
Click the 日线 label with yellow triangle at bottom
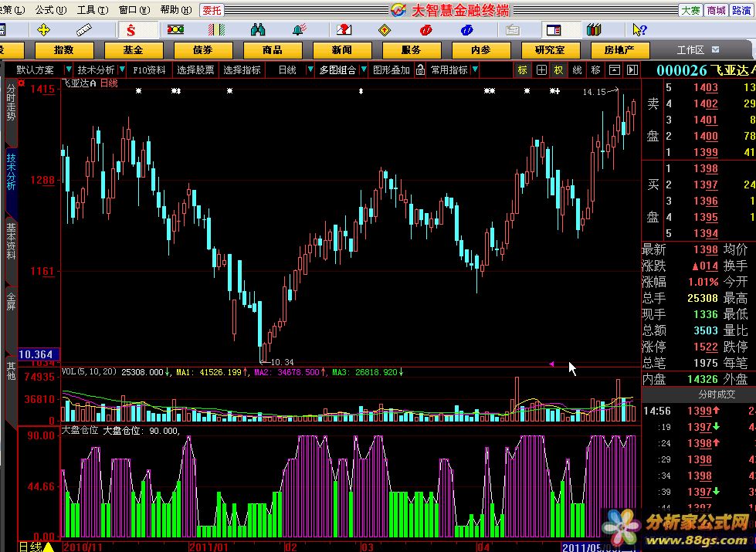point(36,547)
